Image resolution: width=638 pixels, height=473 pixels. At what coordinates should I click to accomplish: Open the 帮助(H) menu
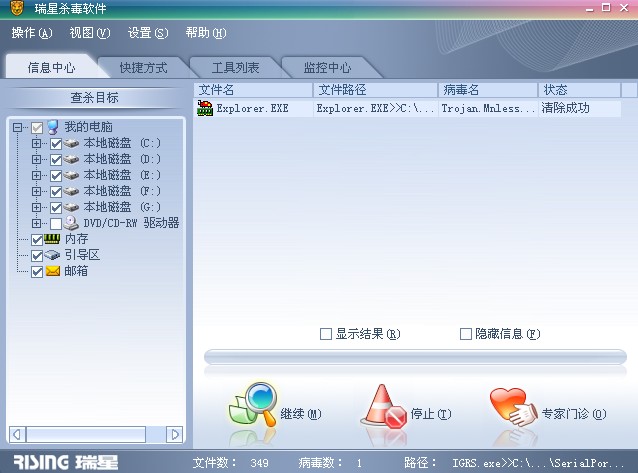tap(206, 33)
